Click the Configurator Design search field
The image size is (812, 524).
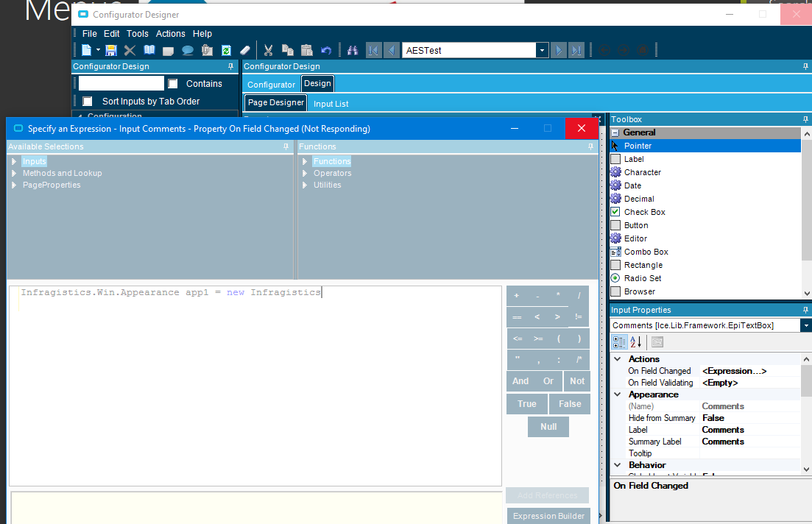point(121,83)
